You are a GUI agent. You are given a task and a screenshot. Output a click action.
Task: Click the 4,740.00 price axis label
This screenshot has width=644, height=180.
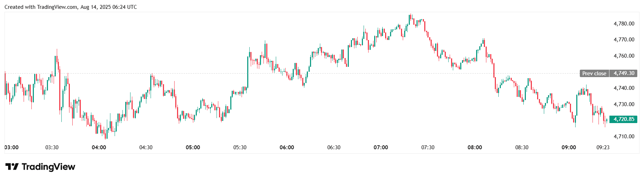click(624, 88)
